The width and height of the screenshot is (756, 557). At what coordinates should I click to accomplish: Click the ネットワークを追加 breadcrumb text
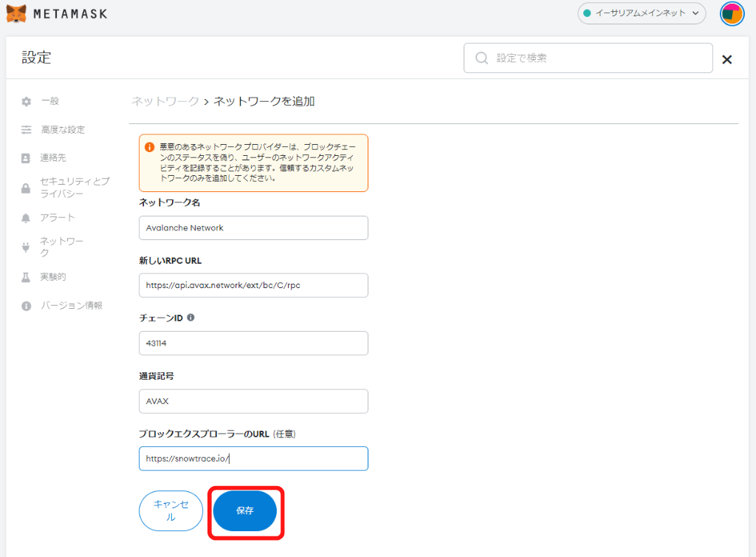(x=264, y=101)
